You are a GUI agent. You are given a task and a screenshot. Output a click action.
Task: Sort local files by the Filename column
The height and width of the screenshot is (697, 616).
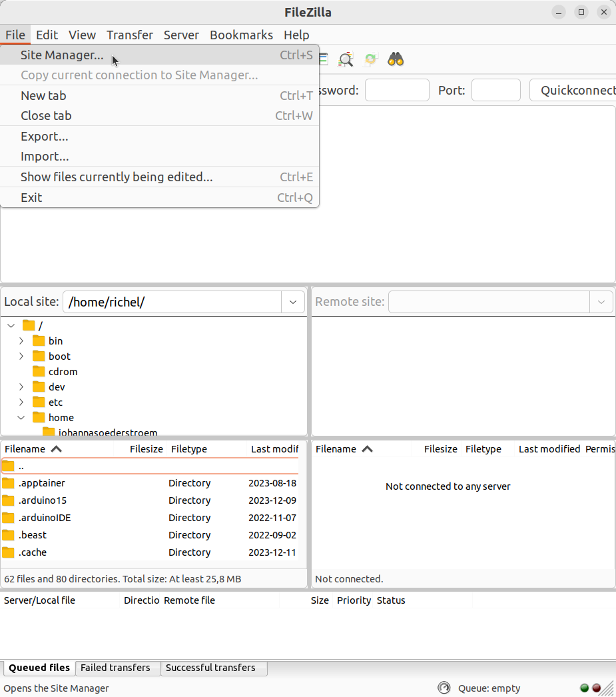pyautogui.click(x=27, y=448)
